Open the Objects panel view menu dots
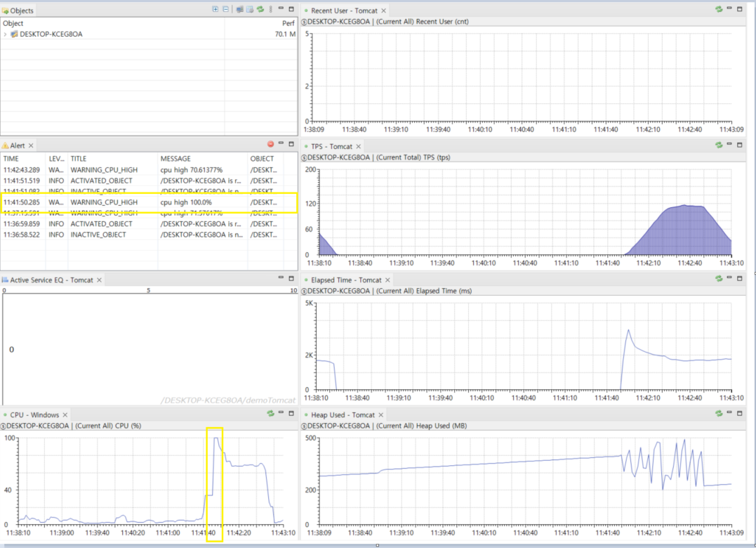This screenshot has width=756, height=548. pos(270,9)
